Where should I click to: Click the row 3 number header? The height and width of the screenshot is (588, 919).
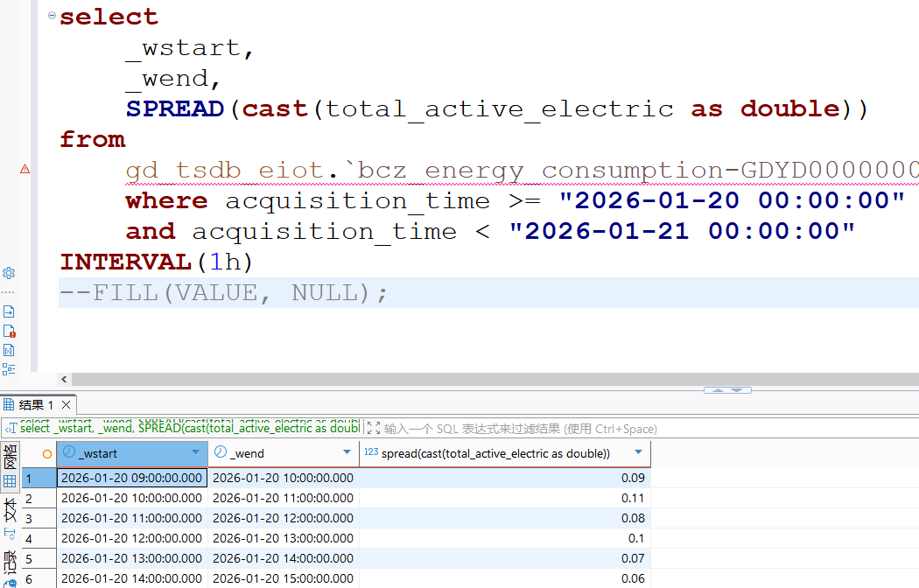(29, 518)
